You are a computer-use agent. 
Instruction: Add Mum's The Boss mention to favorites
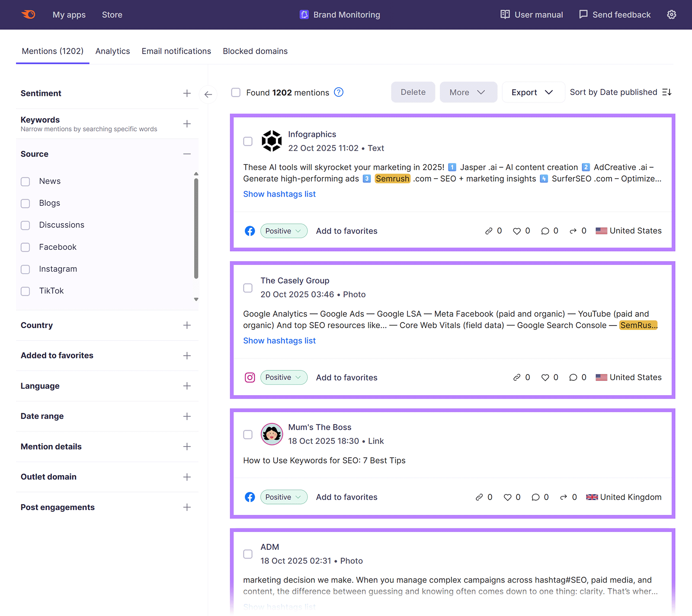pos(346,497)
